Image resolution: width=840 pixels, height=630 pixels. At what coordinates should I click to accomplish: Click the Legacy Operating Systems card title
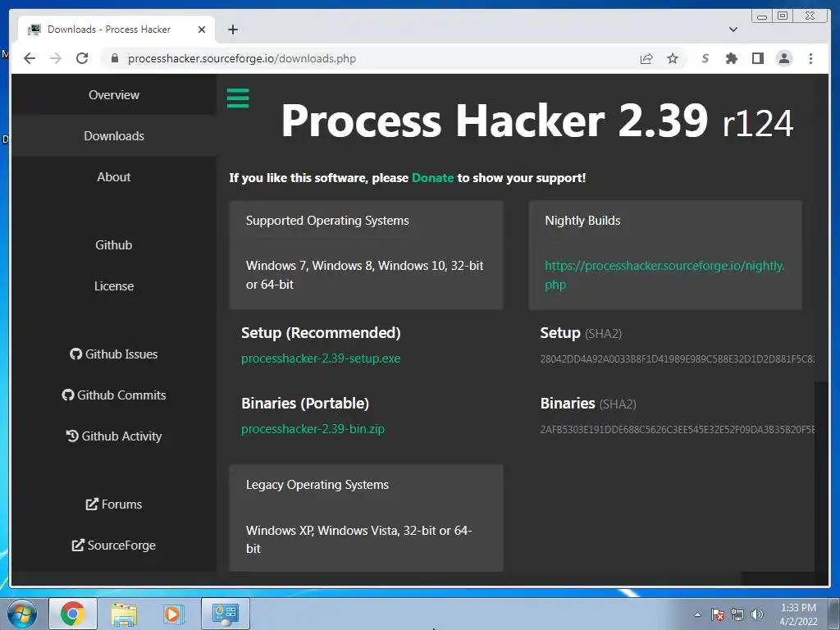317,485
